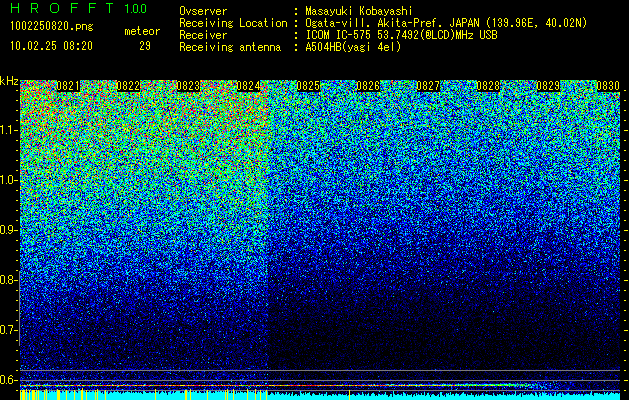Image resolution: width=629 pixels, height=400 pixels.
Task: Click the 0827 time marker
Action: click(428, 86)
